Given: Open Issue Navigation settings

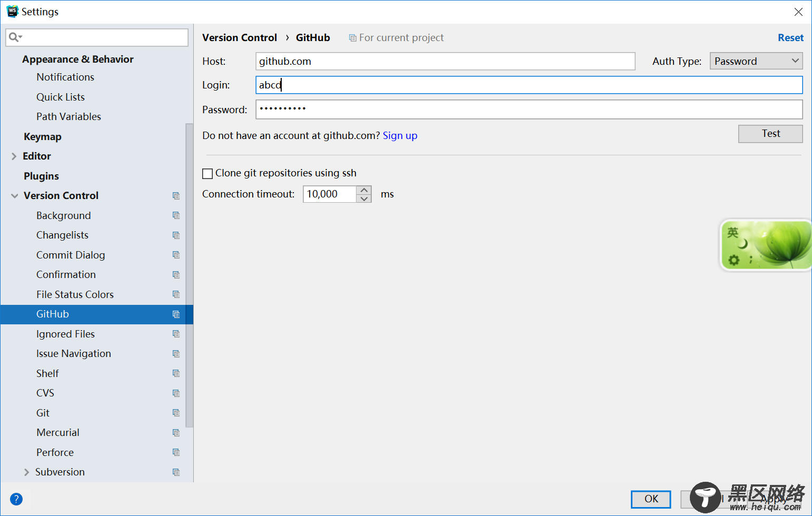Looking at the screenshot, I should coord(74,354).
